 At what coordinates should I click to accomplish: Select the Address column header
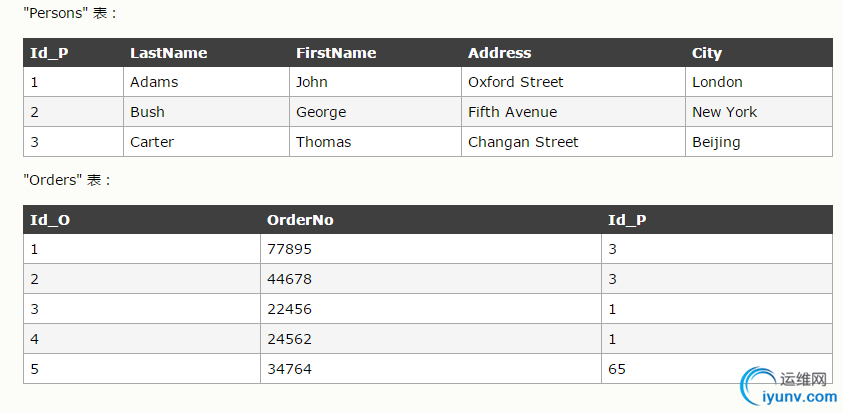click(499, 53)
